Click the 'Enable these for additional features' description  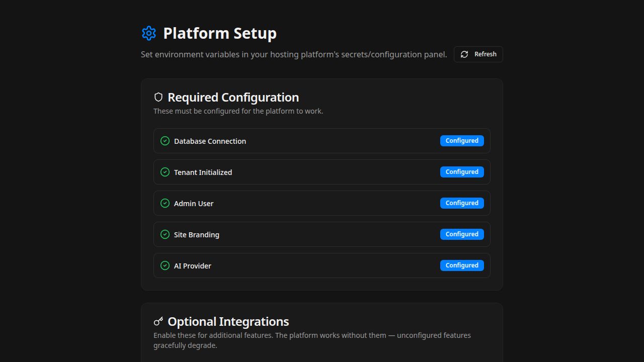[312, 340]
